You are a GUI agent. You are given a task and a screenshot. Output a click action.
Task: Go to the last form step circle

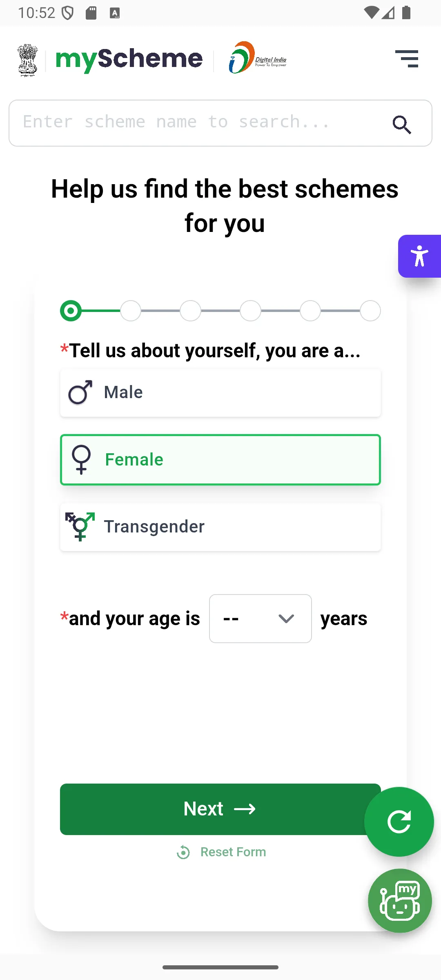(370, 311)
